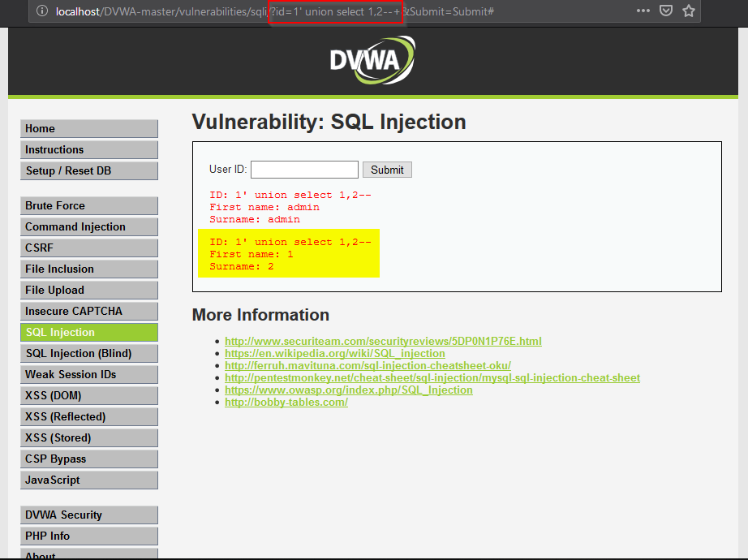This screenshot has height=560, width=748.
Task: Click 'Surname: admin' result text
Action: pyautogui.click(x=255, y=220)
